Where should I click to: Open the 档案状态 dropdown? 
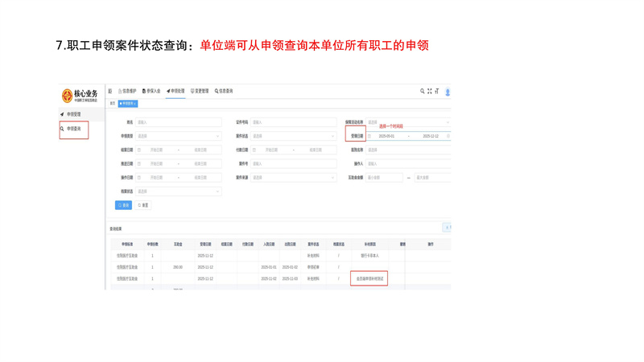coord(178,191)
